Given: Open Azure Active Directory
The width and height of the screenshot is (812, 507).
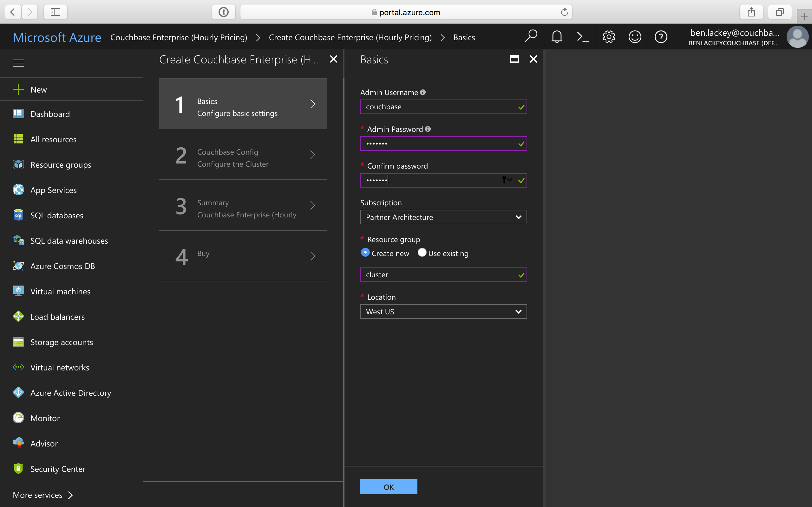Looking at the screenshot, I should pyautogui.click(x=70, y=392).
